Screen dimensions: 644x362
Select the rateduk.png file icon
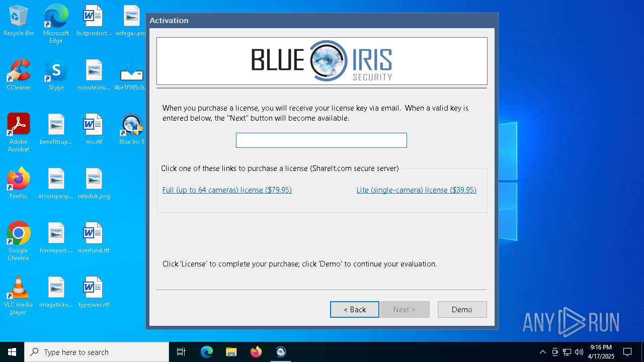point(94,184)
